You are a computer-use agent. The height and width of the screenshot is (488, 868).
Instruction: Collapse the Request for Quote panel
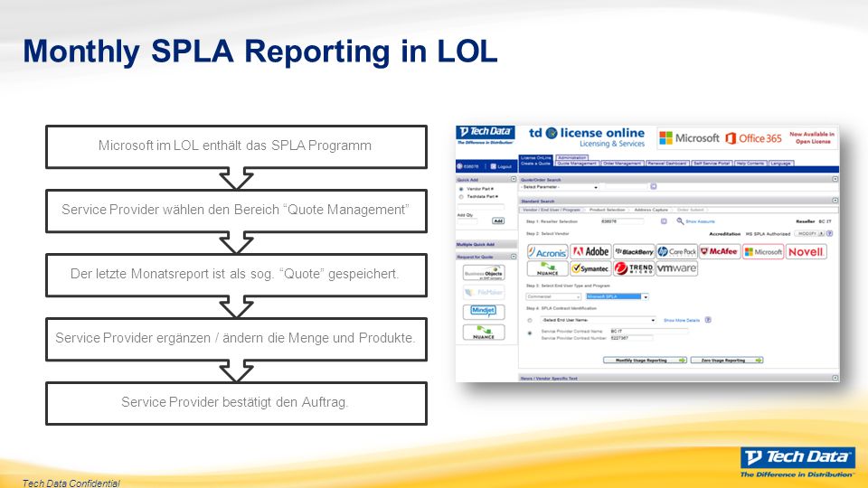pos(514,257)
